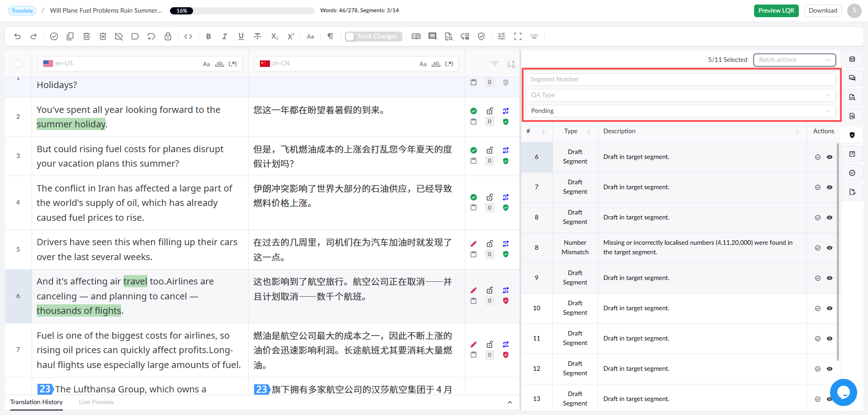868x415 pixels.
Task: Click the trash delete icon in toolbar
Action: (86, 37)
